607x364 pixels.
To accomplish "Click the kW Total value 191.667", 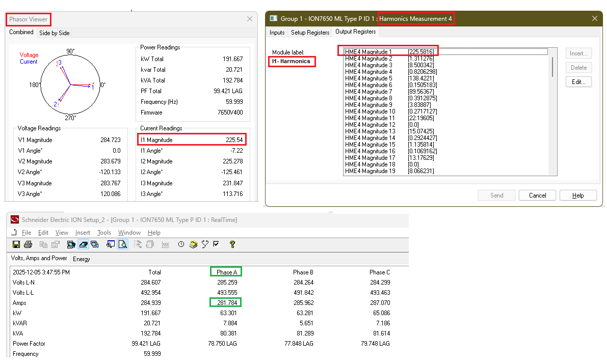I will [x=232, y=59].
